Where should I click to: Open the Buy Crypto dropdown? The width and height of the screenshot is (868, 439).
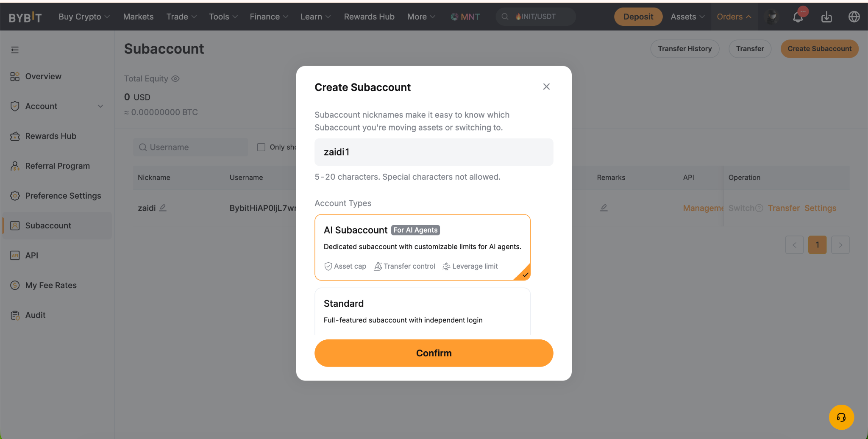tap(84, 17)
